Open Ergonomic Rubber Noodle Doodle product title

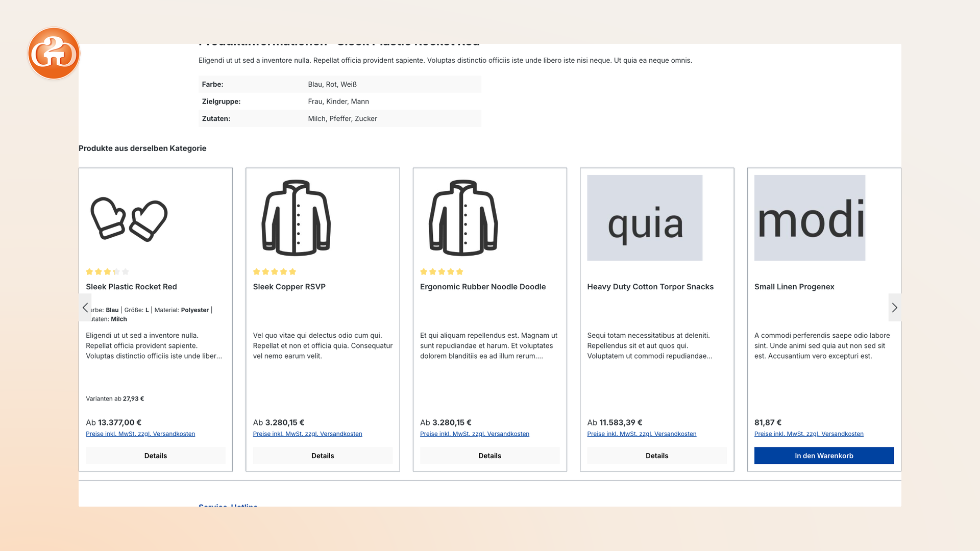[483, 287]
